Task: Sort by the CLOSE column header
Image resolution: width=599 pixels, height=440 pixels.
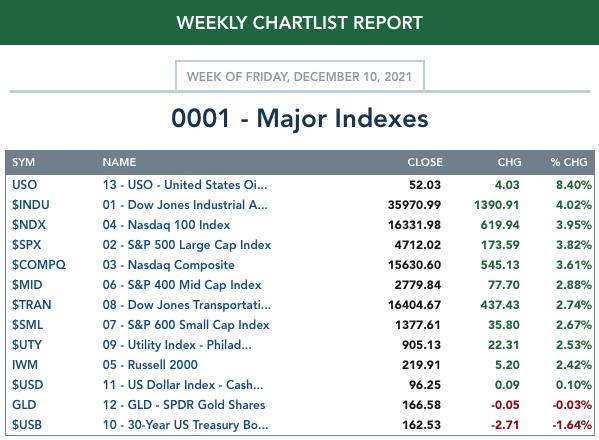Action: (425, 162)
